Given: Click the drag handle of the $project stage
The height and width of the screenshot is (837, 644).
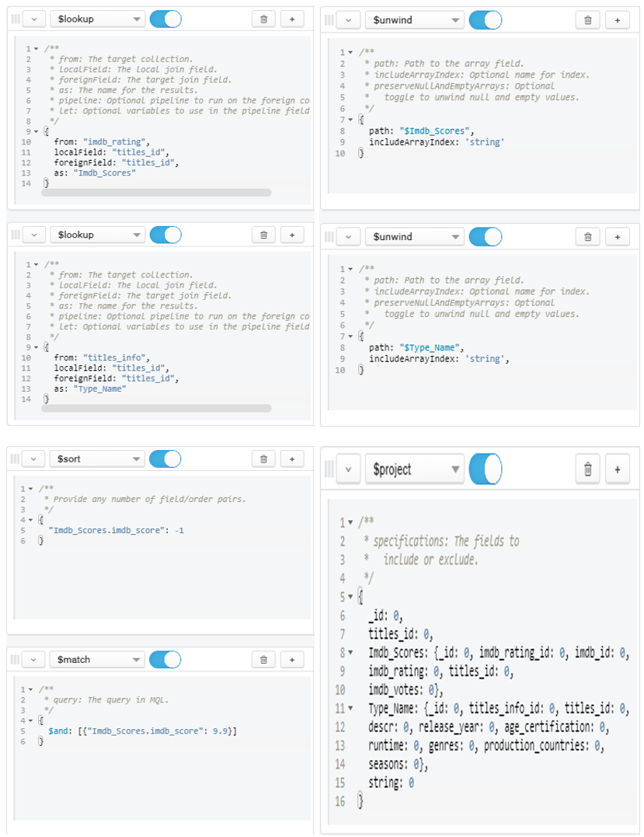Looking at the screenshot, I should tap(329, 469).
